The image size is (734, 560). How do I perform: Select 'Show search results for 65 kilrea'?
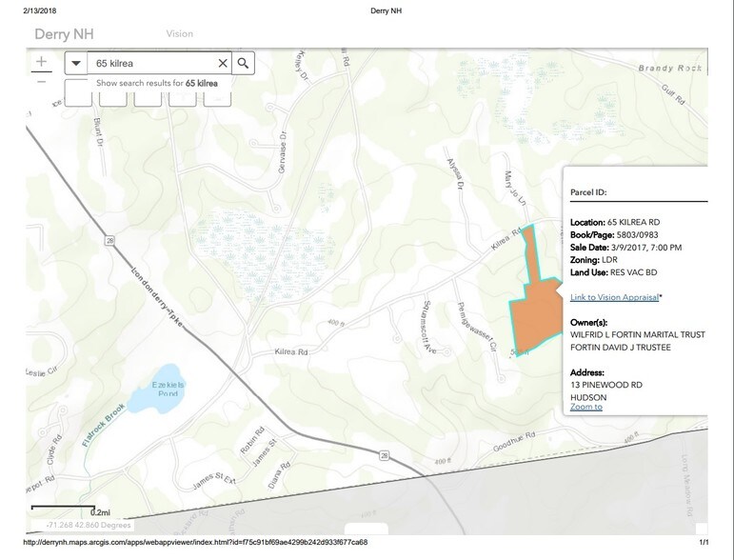coord(156,84)
